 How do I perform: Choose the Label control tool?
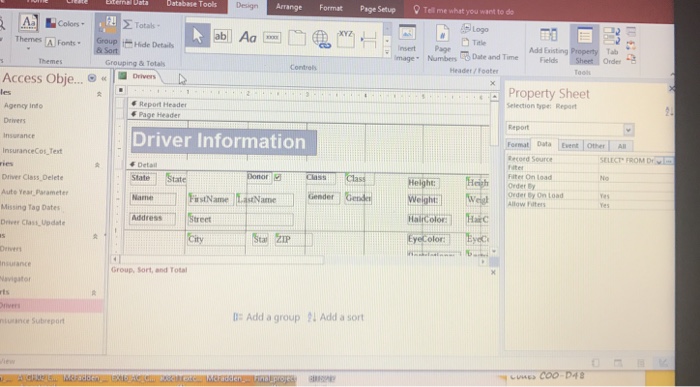[x=248, y=37]
